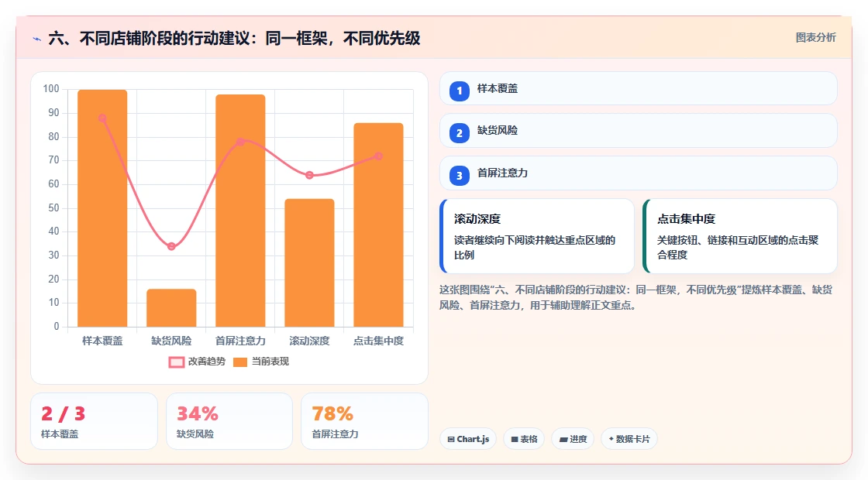Click the text 关键按钮、链接和互动区域的点击聚合程度
Screen dimensions: 868x480
tap(738, 248)
